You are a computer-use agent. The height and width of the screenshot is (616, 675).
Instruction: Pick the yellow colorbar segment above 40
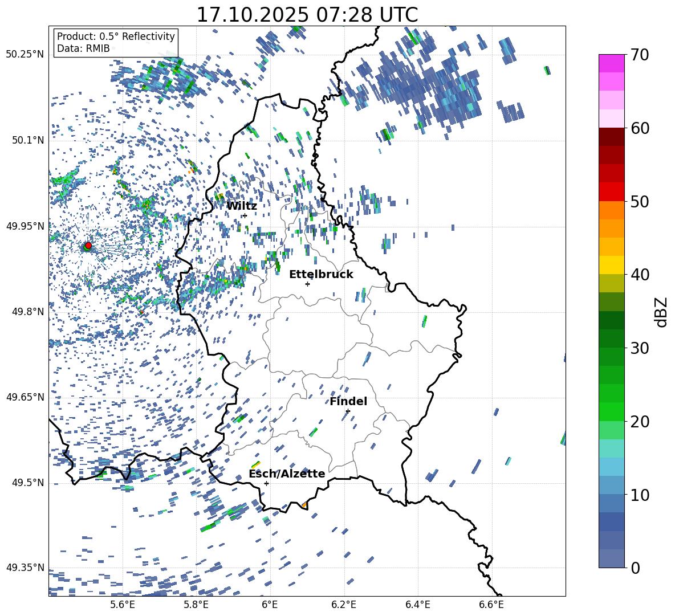click(612, 265)
